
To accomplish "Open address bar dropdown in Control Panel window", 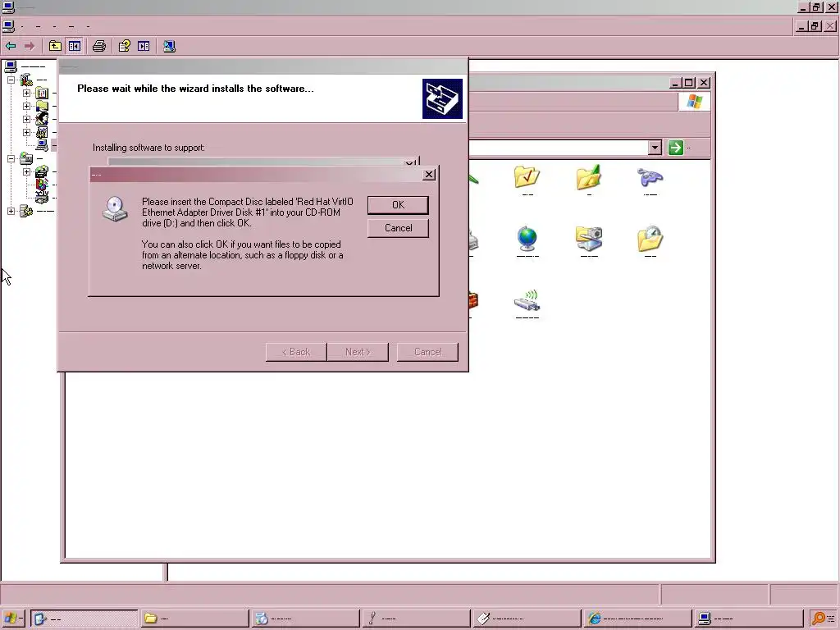I will click(655, 148).
